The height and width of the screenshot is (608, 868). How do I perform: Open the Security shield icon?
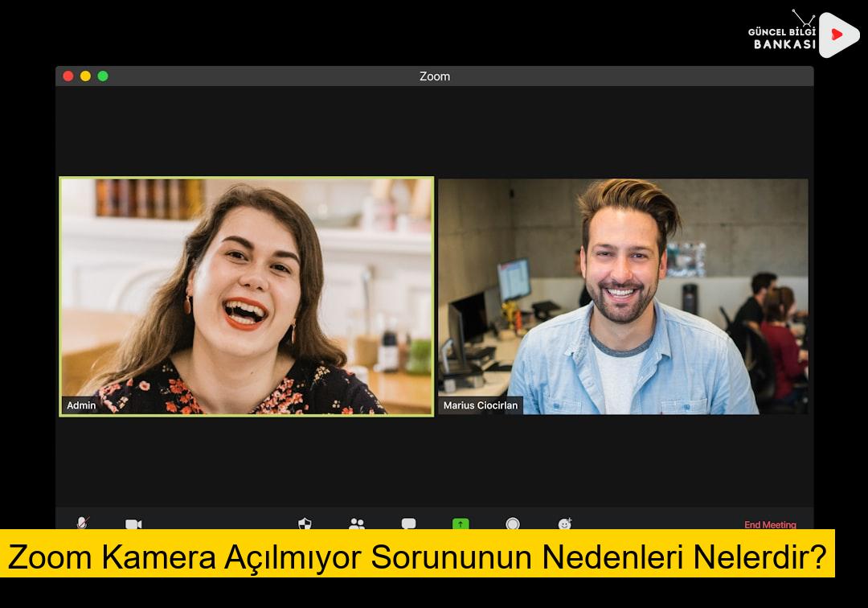pyautogui.click(x=305, y=524)
